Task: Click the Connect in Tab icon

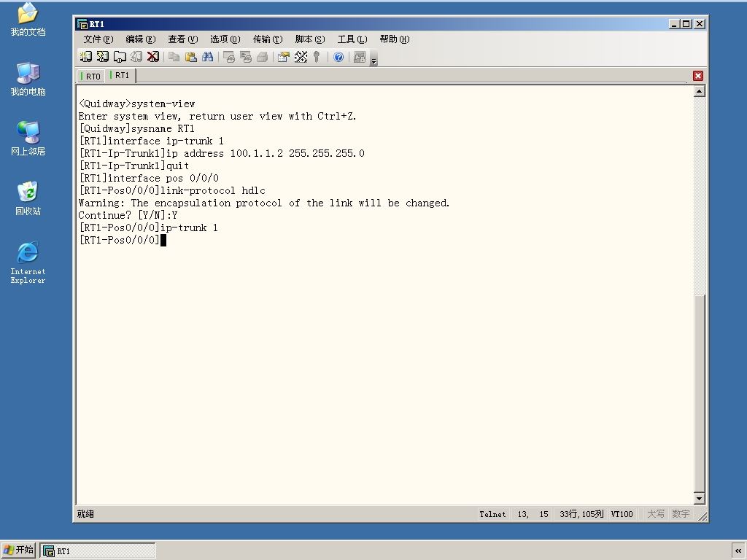Action: 120,57
